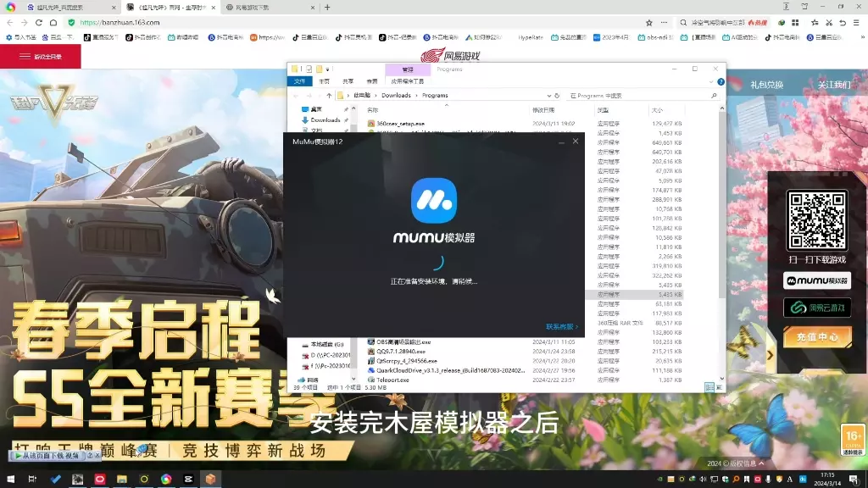Click the Explorer file list vertical scrollbar
The image size is (868, 488).
721,205
